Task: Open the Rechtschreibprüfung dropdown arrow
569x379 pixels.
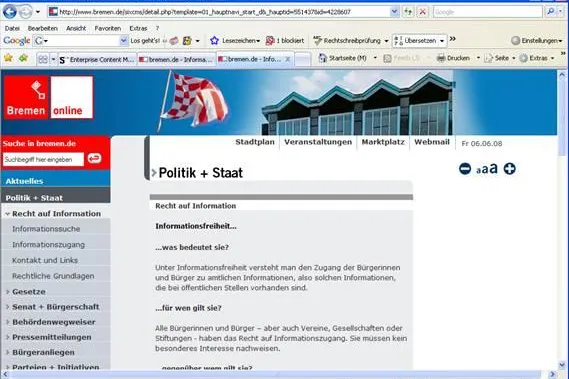Action: point(386,41)
